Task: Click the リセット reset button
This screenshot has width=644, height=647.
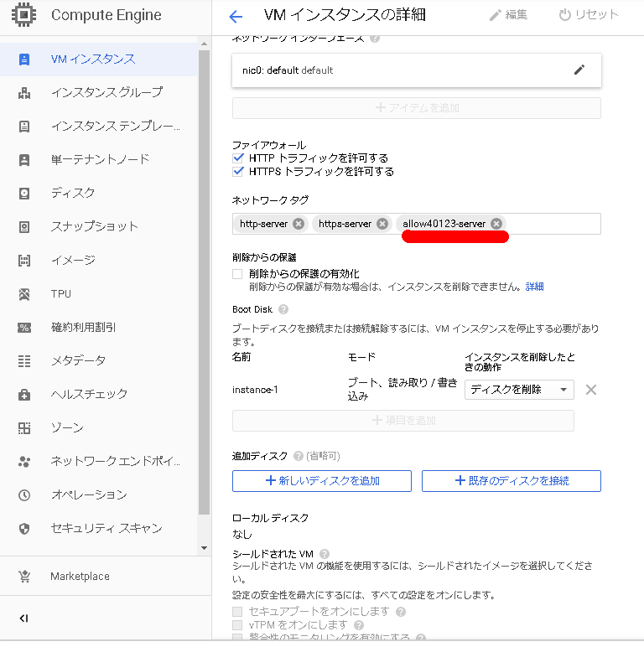Action: click(x=589, y=15)
